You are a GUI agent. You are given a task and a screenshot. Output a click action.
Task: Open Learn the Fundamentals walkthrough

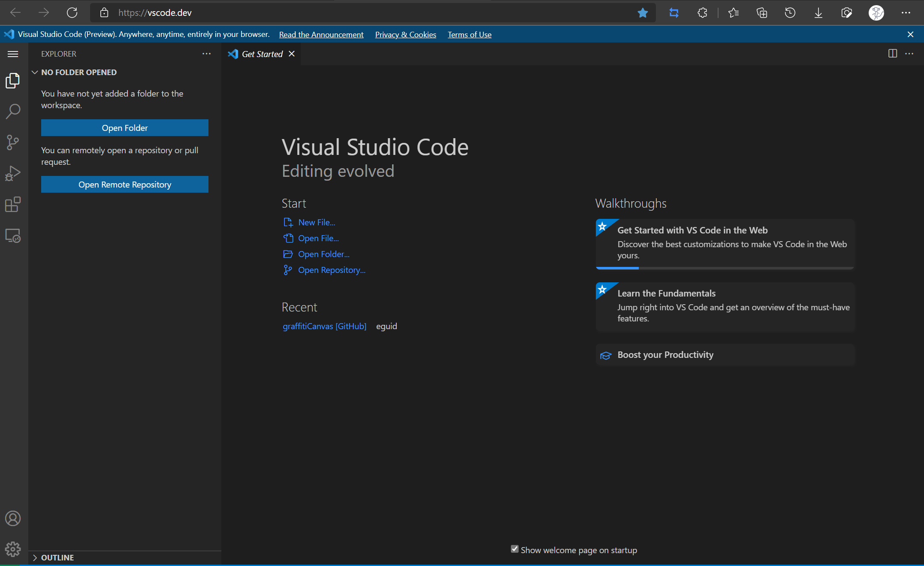(725, 307)
